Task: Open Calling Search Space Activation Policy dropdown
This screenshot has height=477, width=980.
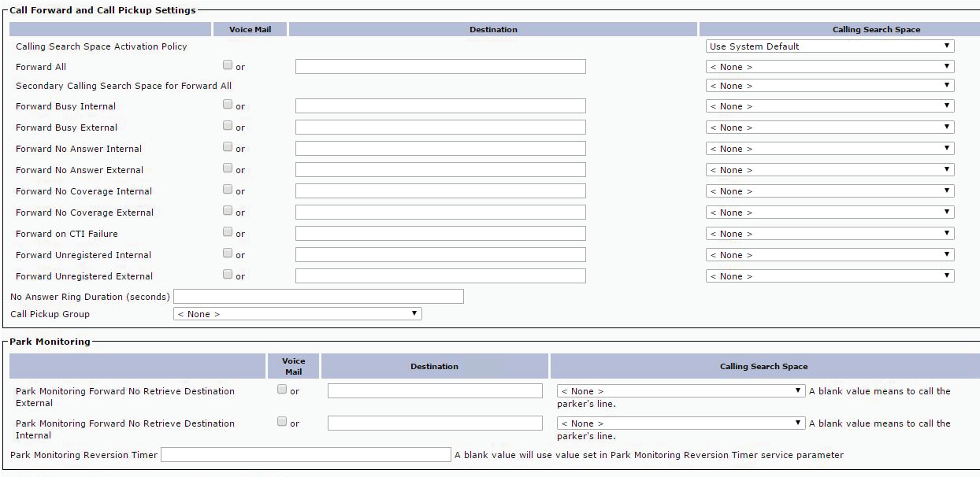Action: point(830,46)
